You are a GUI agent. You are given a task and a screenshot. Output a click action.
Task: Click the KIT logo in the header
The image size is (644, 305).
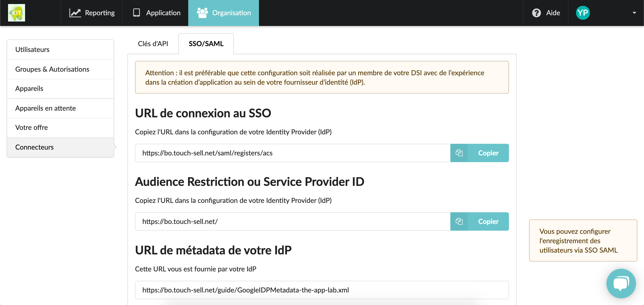[17, 13]
